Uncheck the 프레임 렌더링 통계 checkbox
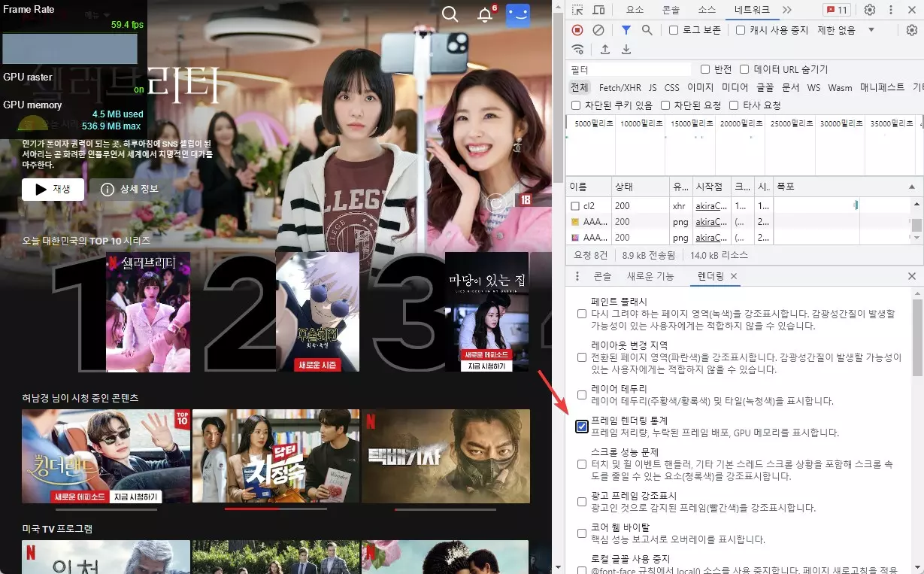This screenshot has width=924, height=574. [582, 427]
